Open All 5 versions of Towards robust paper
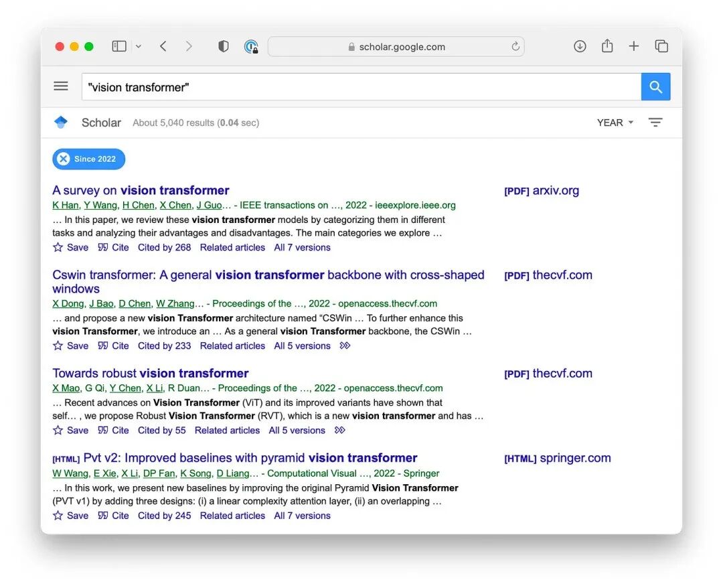Viewport: 723px width, 588px height. pos(297,430)
